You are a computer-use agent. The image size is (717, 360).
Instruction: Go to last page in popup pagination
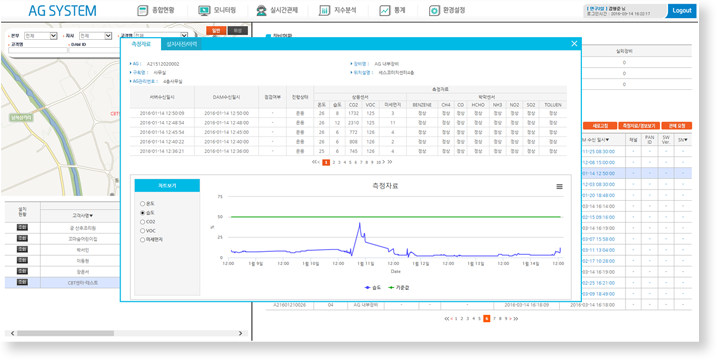[x=390, y=162]
